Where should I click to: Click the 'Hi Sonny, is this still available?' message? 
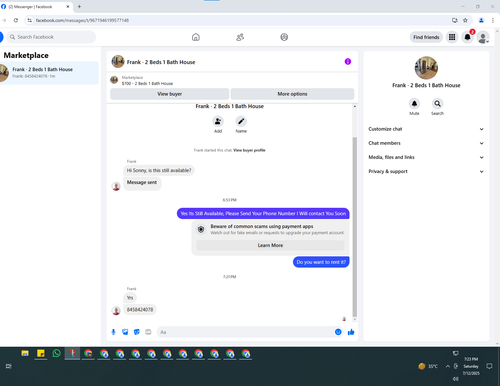(159, 170)
